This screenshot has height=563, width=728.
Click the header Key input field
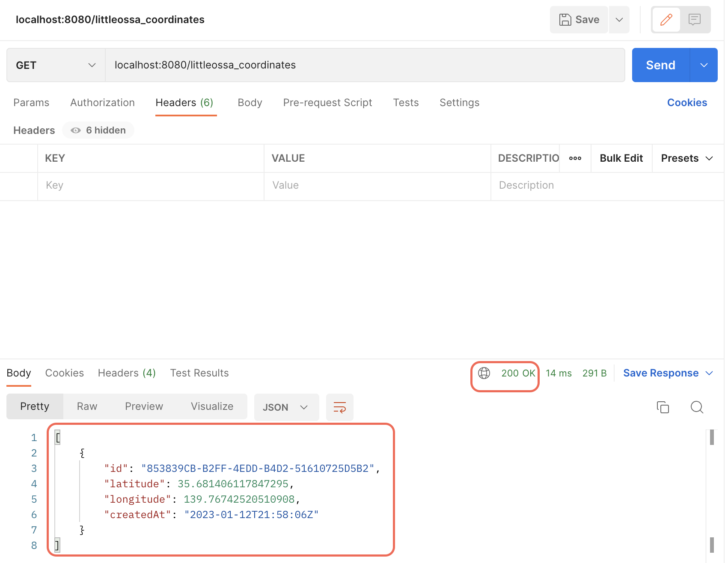click(150, 185)
